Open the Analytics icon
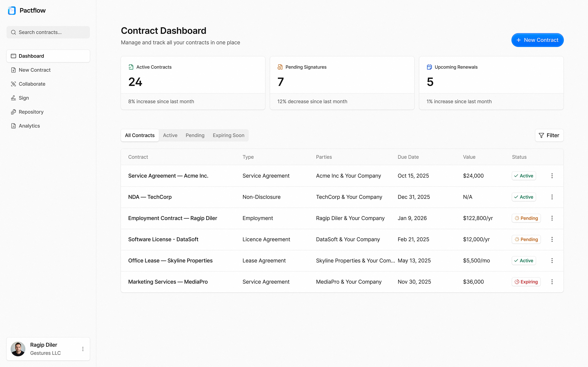588x367 pixels. click(x=13, y=126)
